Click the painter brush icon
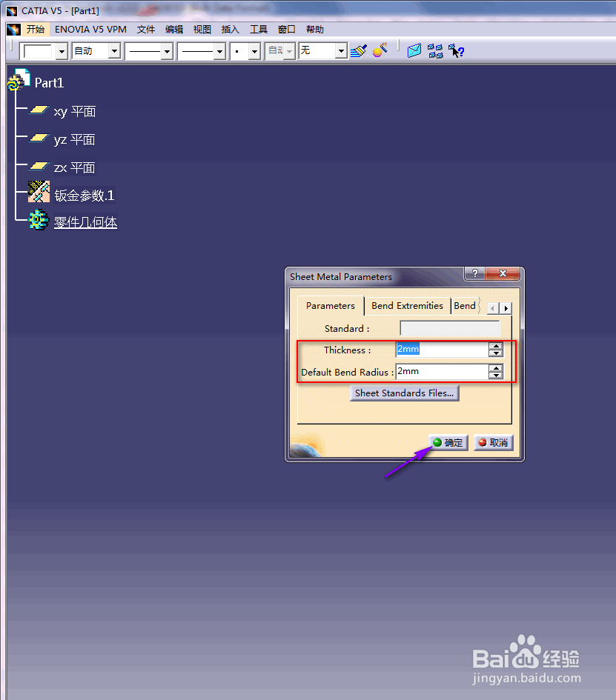 [x=359, y=51]
